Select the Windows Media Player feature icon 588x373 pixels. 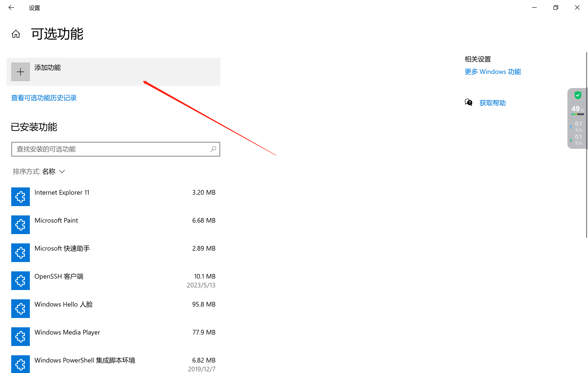tap(21, 337)
